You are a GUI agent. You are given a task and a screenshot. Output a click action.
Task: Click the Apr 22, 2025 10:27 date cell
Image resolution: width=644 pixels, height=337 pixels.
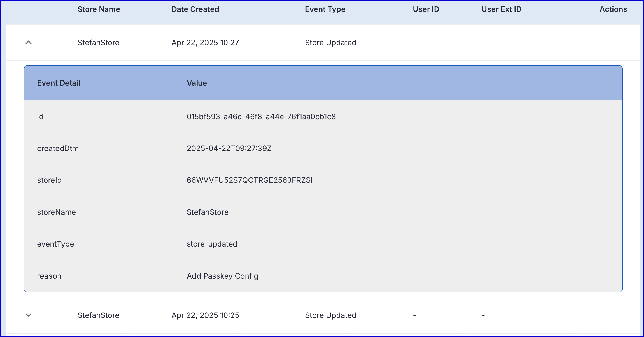pyautogui.click(x=205, y=43)
